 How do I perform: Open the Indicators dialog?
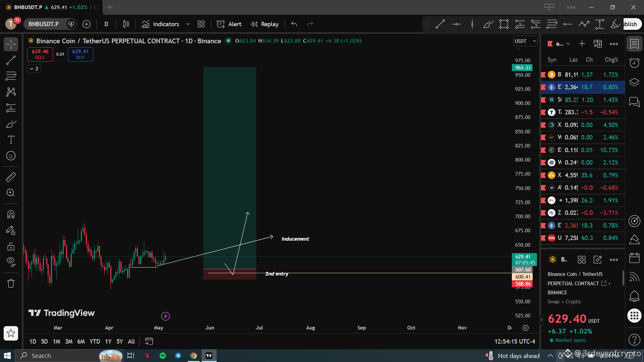160,24
